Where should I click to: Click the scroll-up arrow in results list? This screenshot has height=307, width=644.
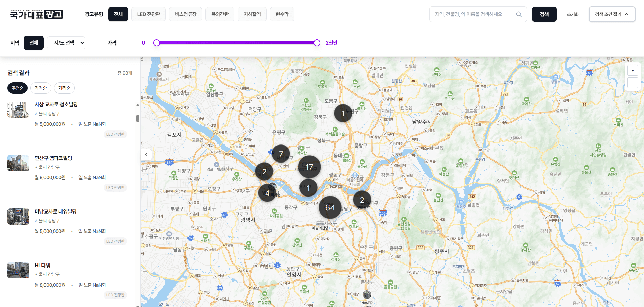point(138,105)
